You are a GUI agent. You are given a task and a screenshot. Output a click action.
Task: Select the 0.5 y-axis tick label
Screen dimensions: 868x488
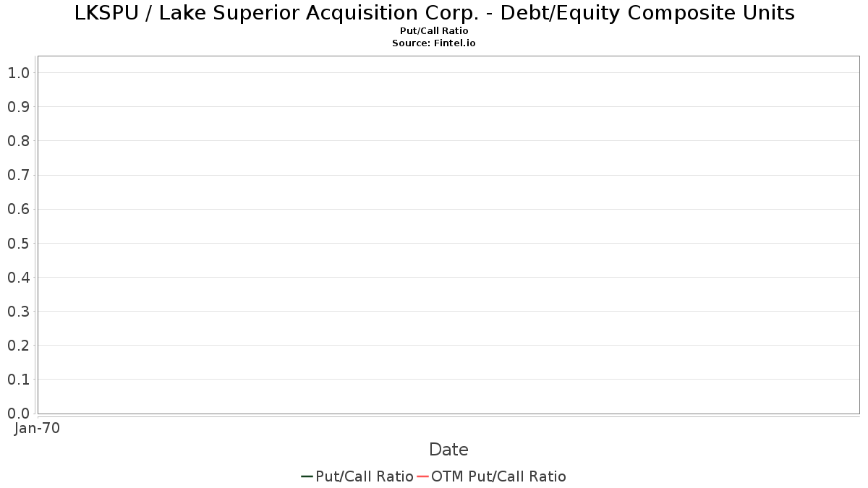tap(19, 244)
